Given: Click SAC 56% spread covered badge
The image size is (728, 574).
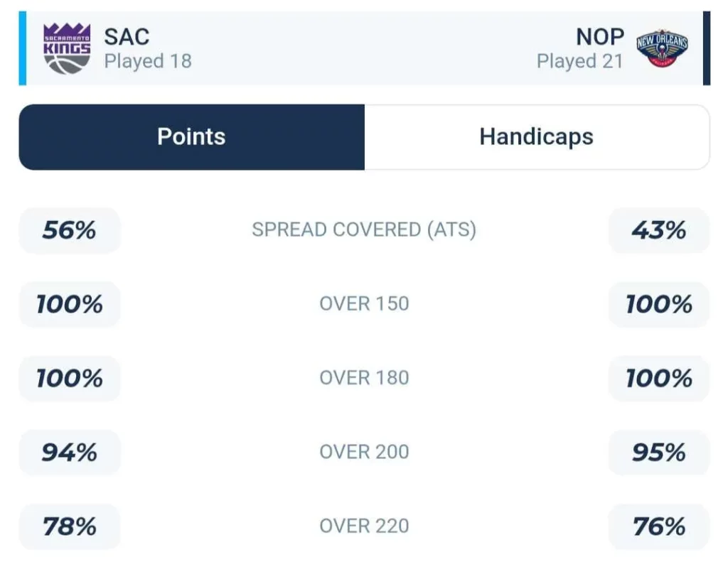Looking at the screenshot, I should (x=70, y=230).
